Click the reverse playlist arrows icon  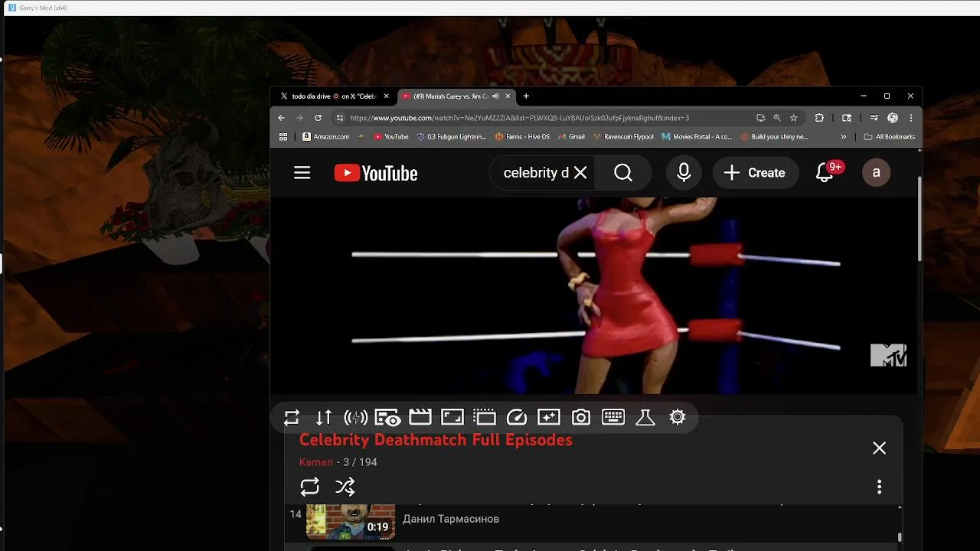[x=324, y=418]
